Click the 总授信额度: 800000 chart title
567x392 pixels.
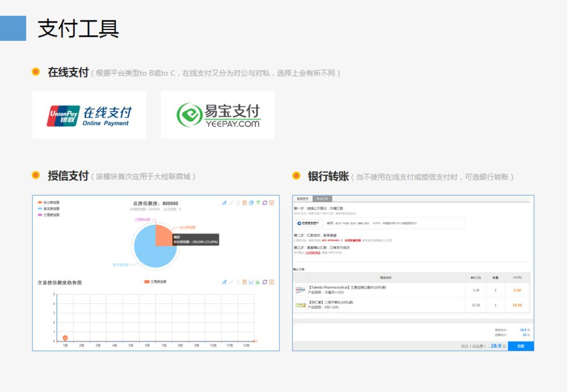(155, 203)
